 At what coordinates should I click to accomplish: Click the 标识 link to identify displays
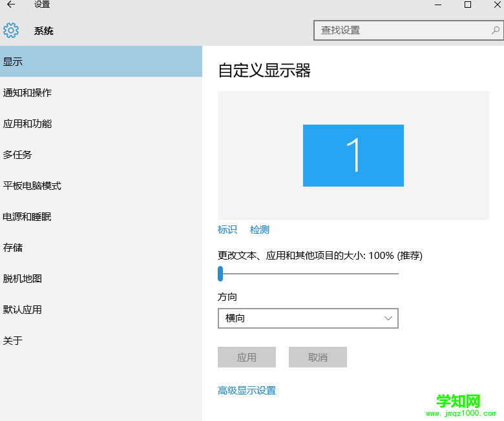point(227,230)
